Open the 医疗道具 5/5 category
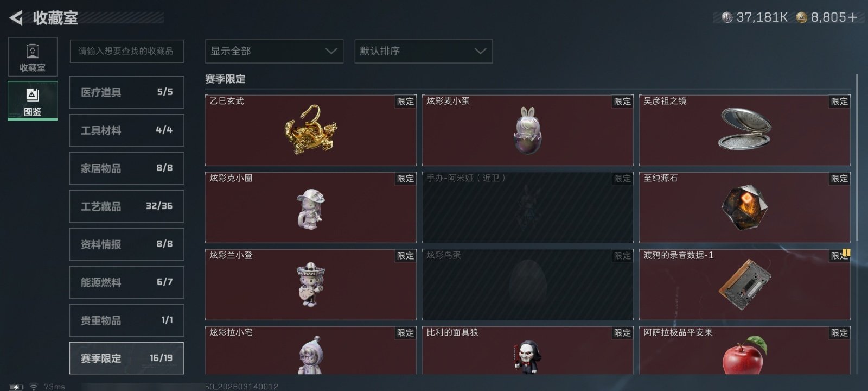The width and height of the screenshot is (868, 391). point(126,92)
